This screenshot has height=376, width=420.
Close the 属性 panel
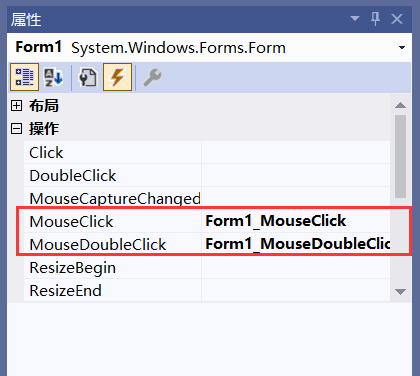tap(397, 19)
